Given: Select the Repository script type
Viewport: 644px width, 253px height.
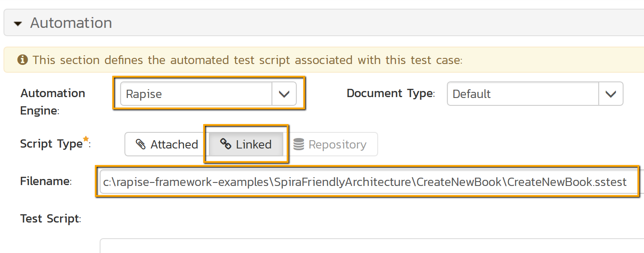Looking at the screenshot, I should point(330,145).
